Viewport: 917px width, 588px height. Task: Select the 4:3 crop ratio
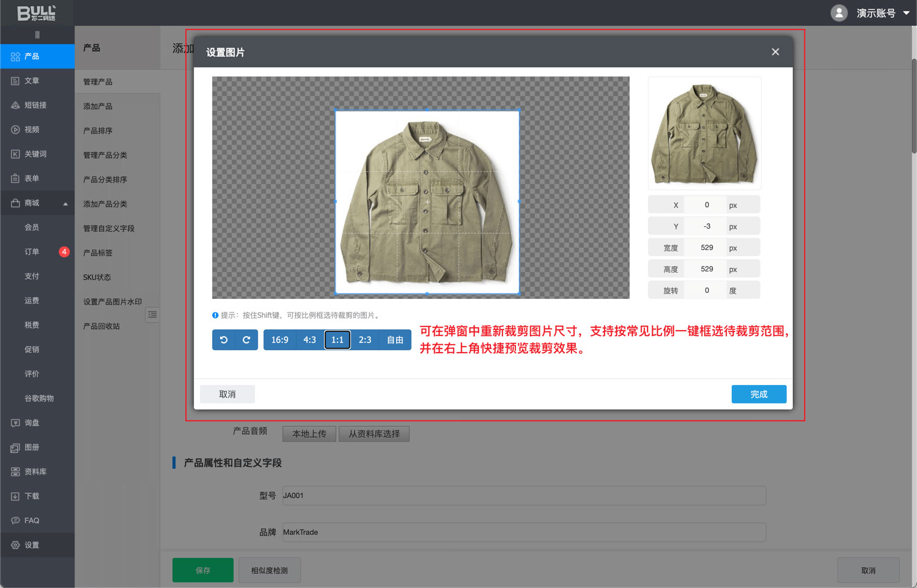pyautogui.click(x=310, y=340)
